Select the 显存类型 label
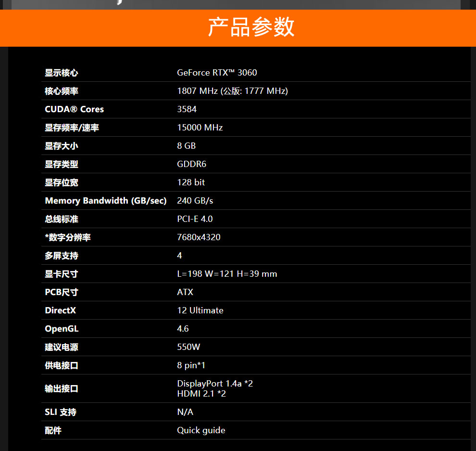This screenshot has height=451, width=476. click(62, 165)
